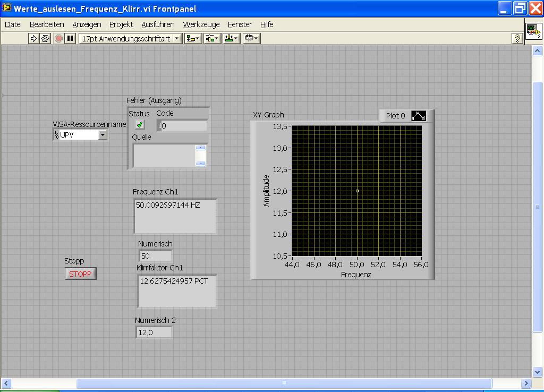Click the Run arrow button
This screenshot has height=392, width=544.
click(33, 38)
